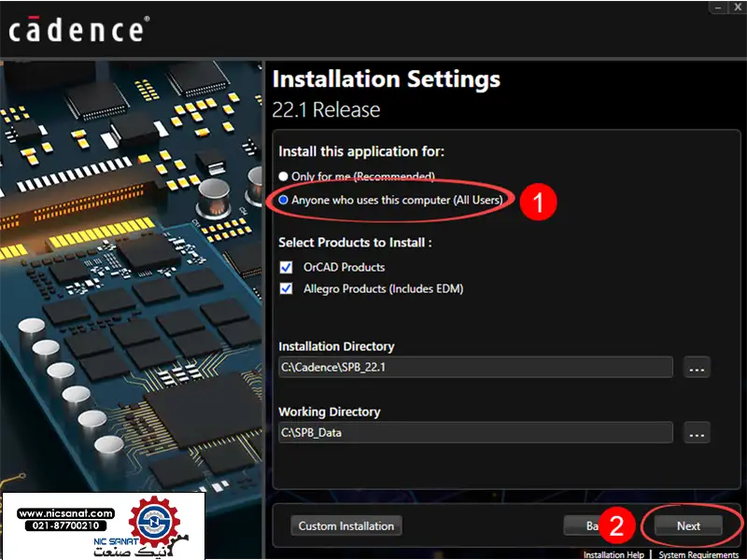Image resolution: width=747 pixels, height=560 pixels.
Task: Click the www.nicsanat.com website label
Action: coord(65,514)
